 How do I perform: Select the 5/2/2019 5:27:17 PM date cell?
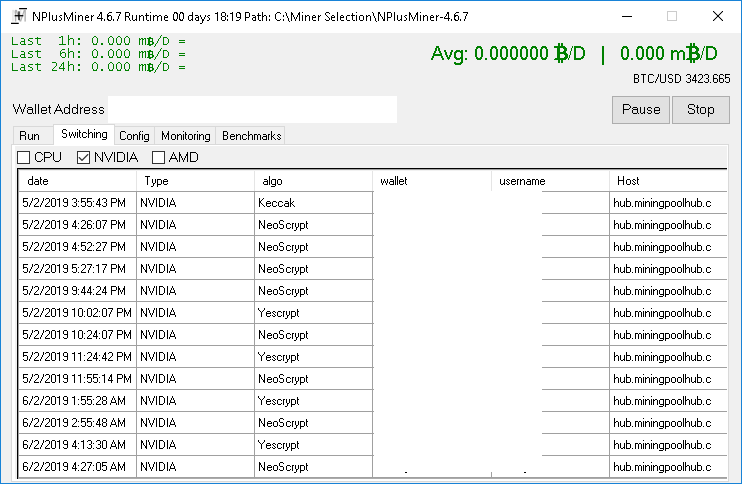click(78, 269)
